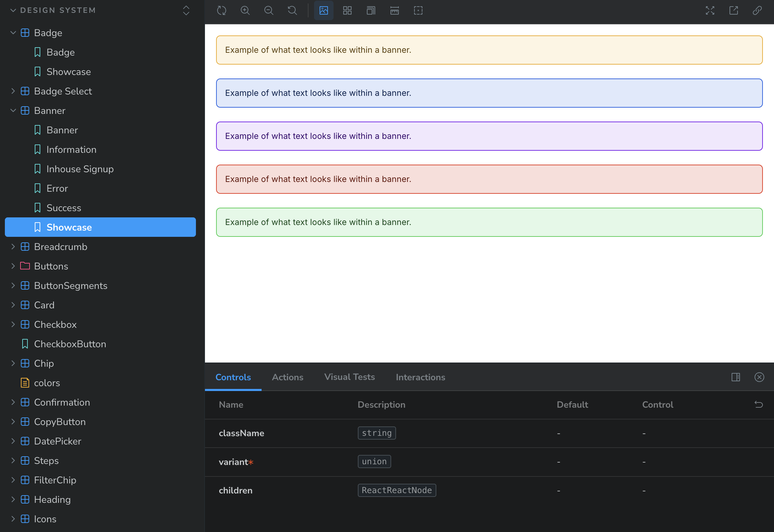Viewport: 774px width, 532px height.
Task: Copy the story link icon
Action: (x=757, y=10)
